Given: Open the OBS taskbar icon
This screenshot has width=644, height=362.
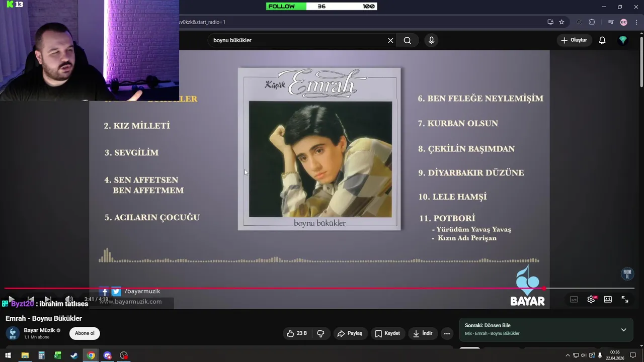Looking at the screenshot, I should point(124,355).
